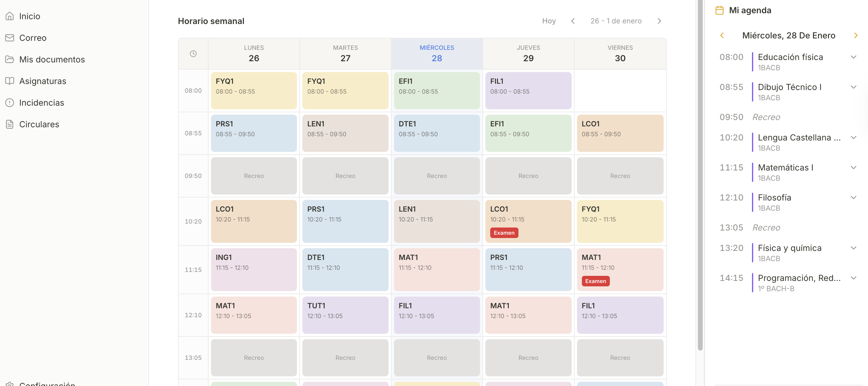
Task: Open Asignaturas in sidebar menu
Action: point(42,81)
